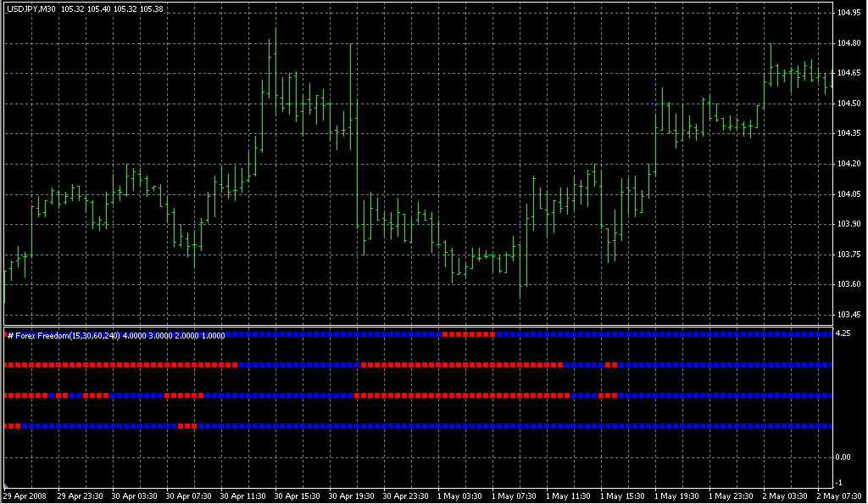Viewport: 868px width, 504px height.
Task: Click the short red segment in the fourth row
Action: point(188,425)
